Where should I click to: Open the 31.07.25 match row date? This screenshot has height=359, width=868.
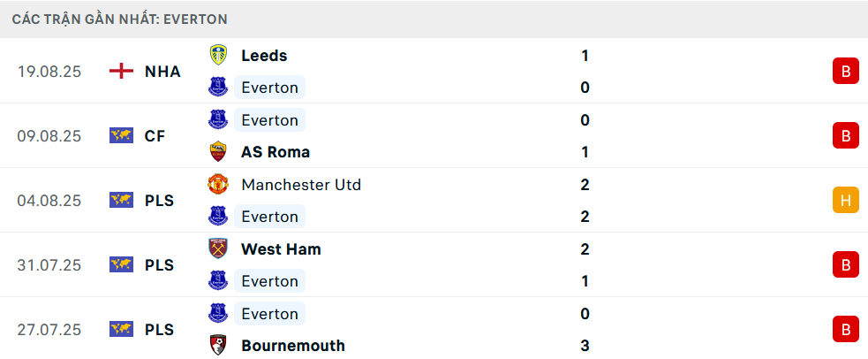pyautogui.click(x=49, y=265)
